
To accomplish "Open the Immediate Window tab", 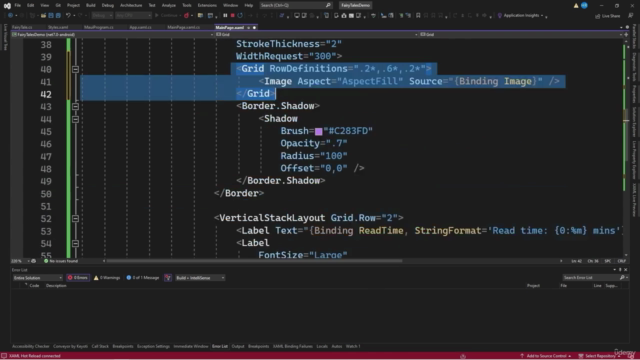I will [x=191, y=346].
